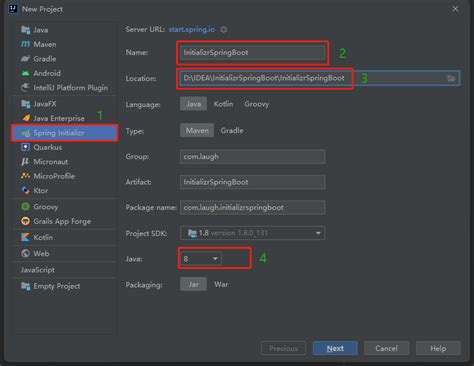Click the MicroProfile icon

click(25, 176)
